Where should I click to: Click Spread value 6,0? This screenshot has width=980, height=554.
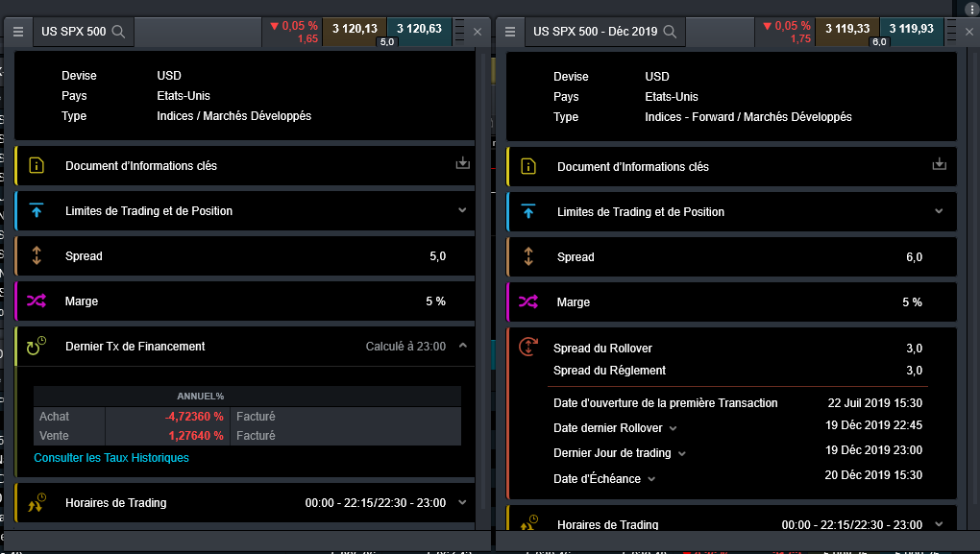(x=915, y=257)
